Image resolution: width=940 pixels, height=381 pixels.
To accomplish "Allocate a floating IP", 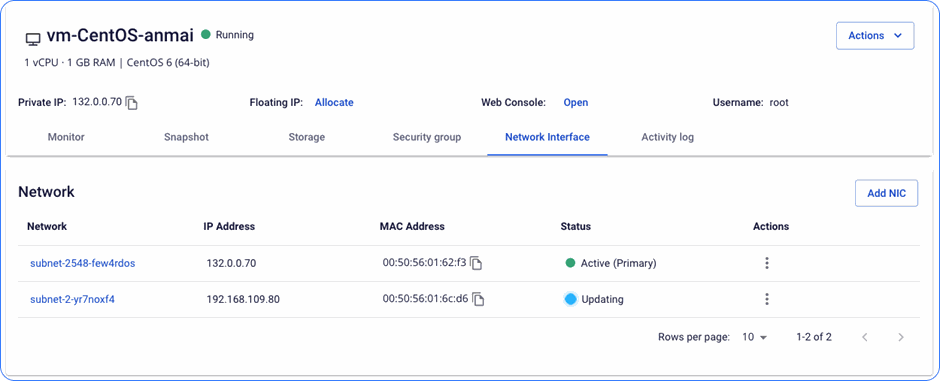I will click(x=334, y=102).
